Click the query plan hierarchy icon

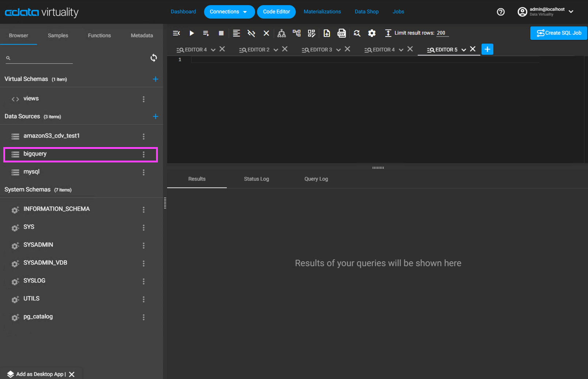click(281, 33)
